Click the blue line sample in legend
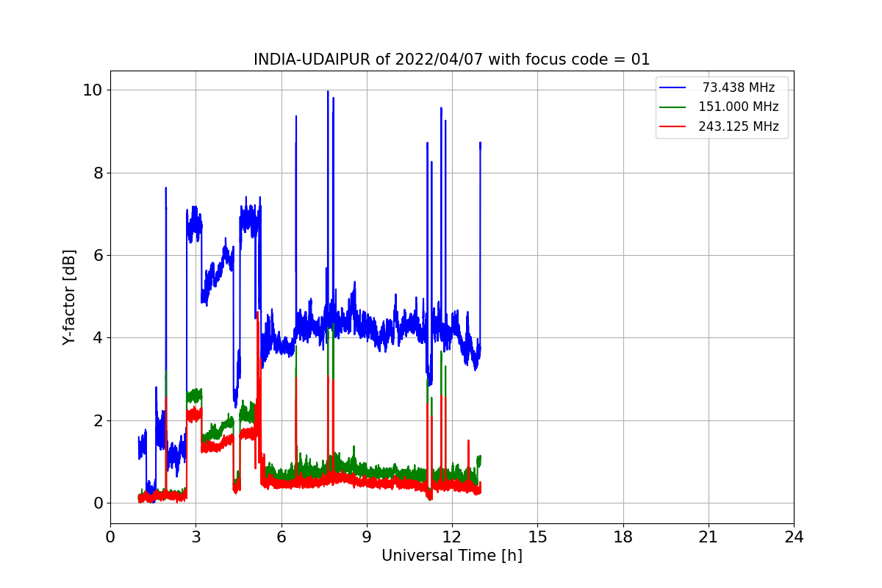Screen dimensions: 882x588 673,87
